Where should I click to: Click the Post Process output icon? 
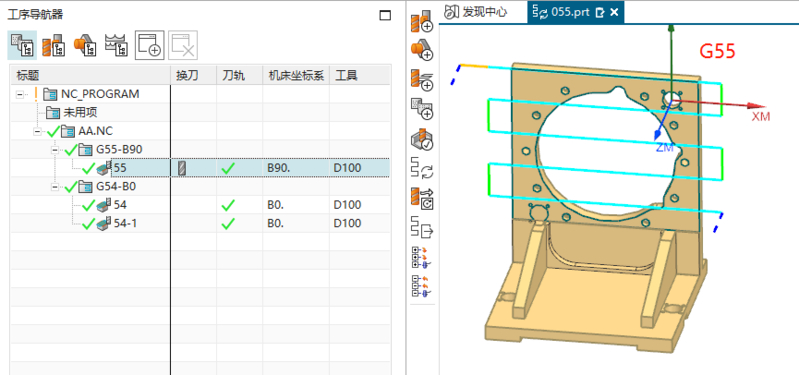pyautogui.click(x=422, y=227)
